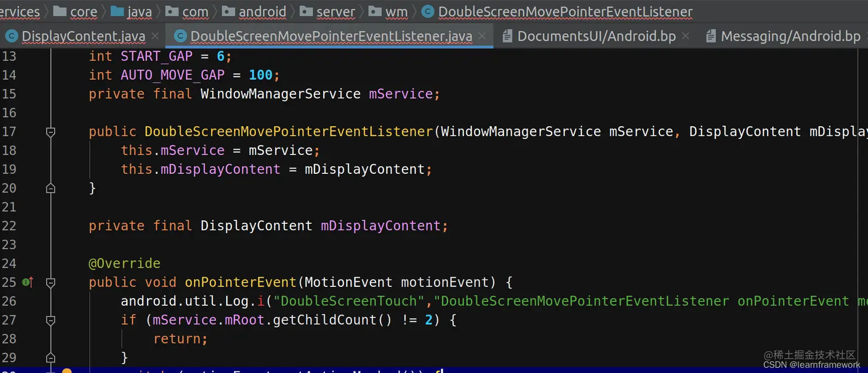Click the @Override annotation
The image size is (868, 373).
125,263
